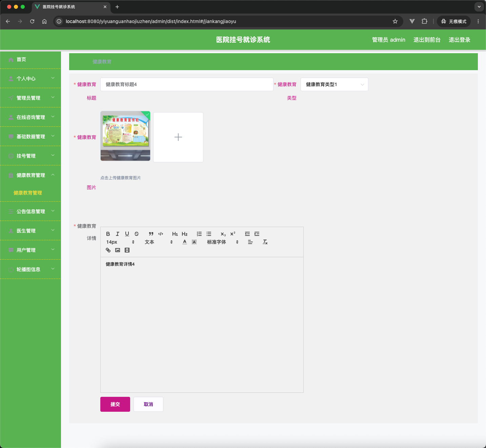The height and width of the screenshot is (448, 486).
Task: Open the 健康教育类型1 type dropdown
Action: tap(334, 84)
